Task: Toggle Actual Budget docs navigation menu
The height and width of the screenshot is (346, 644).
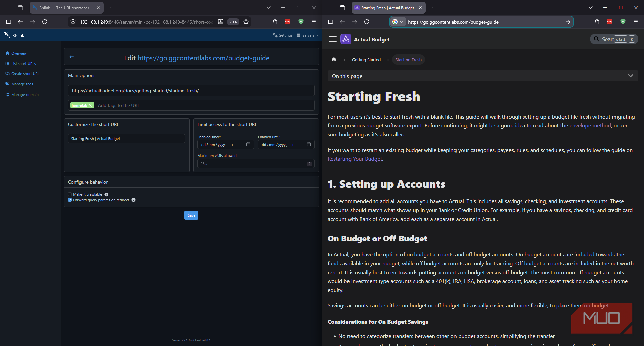Action: pyautogui.click(x=333, y=39)
